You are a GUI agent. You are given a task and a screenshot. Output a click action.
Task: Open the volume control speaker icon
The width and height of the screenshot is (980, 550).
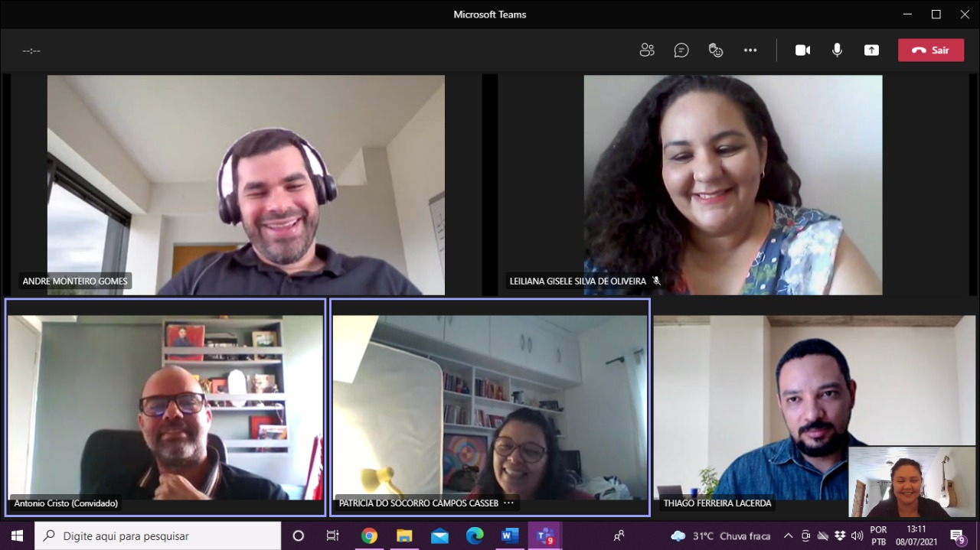(x=857, y=535)
